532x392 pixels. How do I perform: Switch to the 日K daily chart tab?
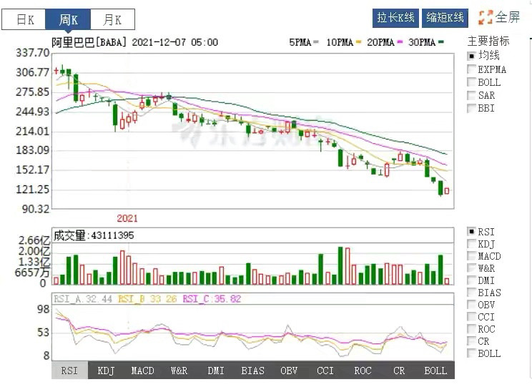24,20
